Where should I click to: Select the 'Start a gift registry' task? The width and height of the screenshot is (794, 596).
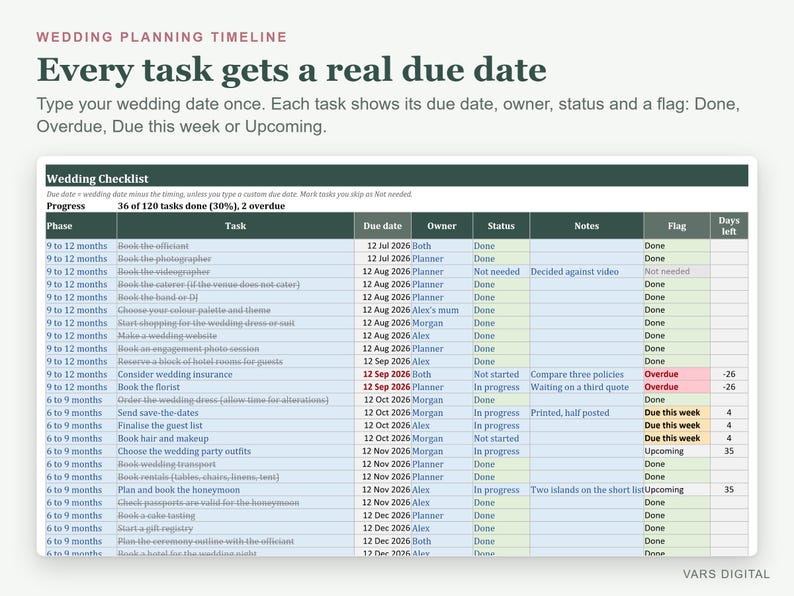(x=235, y=528)
